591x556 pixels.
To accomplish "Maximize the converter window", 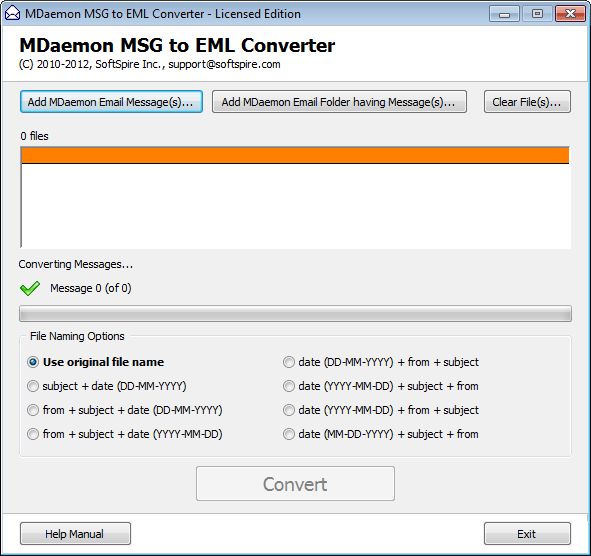I will point(537,14).
